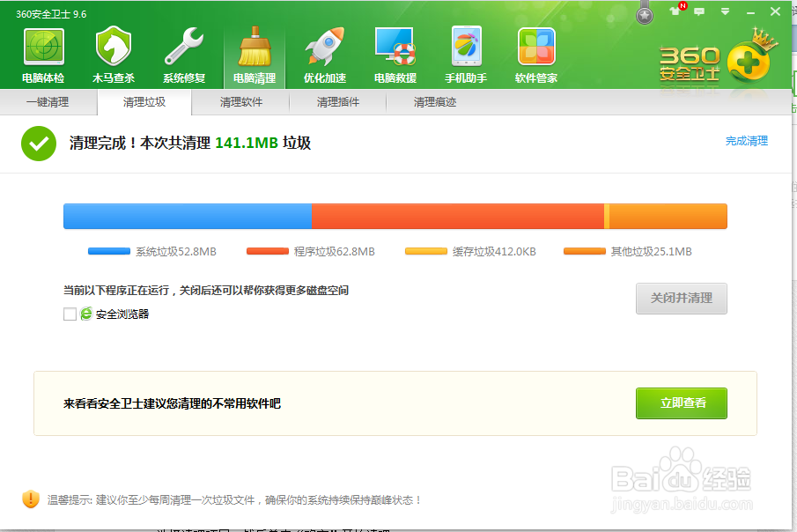Open 木马查杀 horse shield icon

pos(114,47)
